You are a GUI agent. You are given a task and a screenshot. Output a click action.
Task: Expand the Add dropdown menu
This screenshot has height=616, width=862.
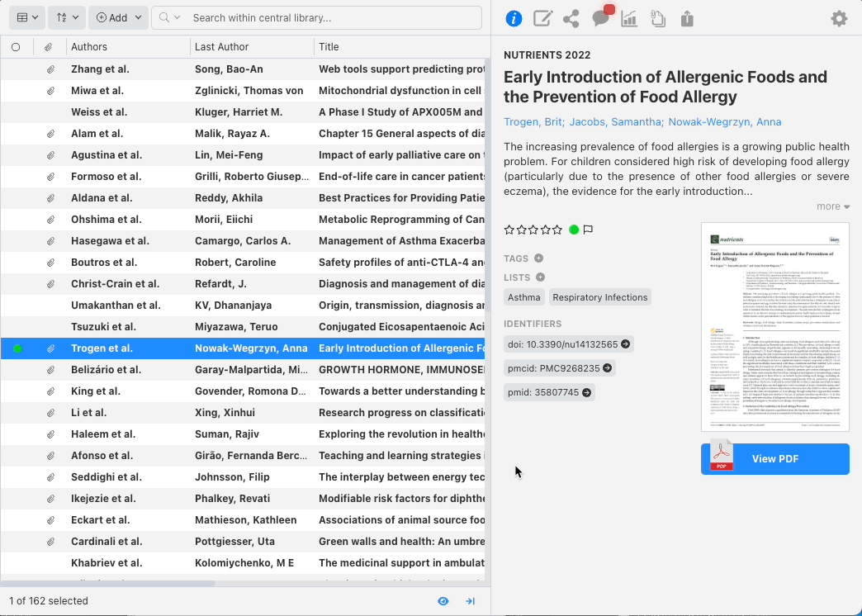(x=118, y=17)
